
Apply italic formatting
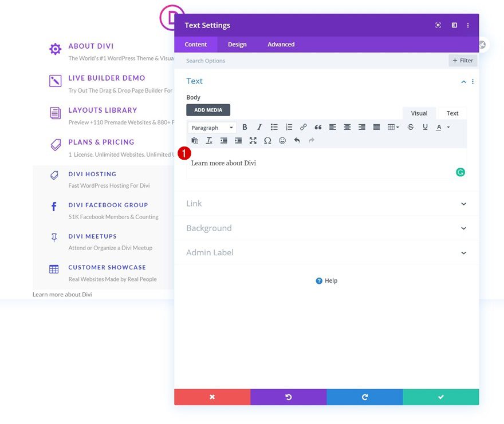(259, 127)
